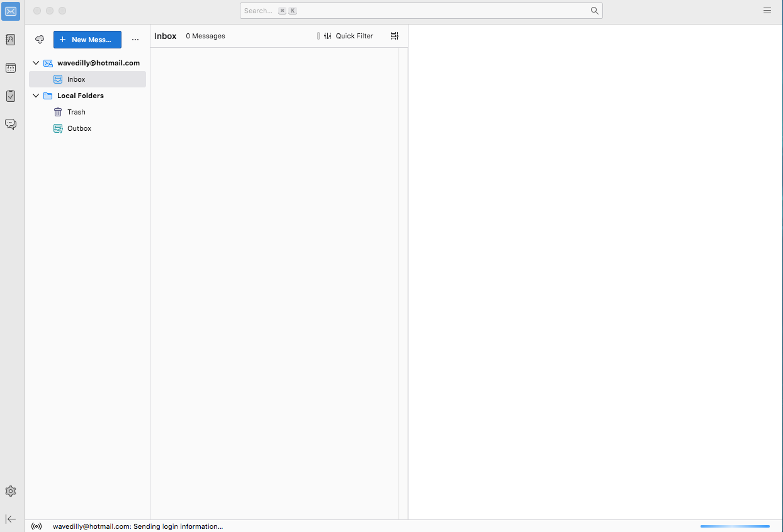Click the message list vertical scrollbar

pos(403,284)
